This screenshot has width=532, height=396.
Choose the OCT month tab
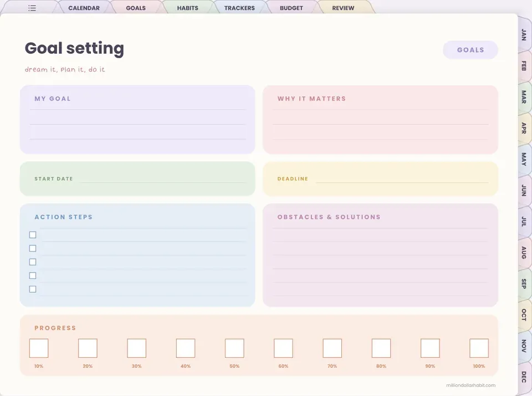pos(525,315)
